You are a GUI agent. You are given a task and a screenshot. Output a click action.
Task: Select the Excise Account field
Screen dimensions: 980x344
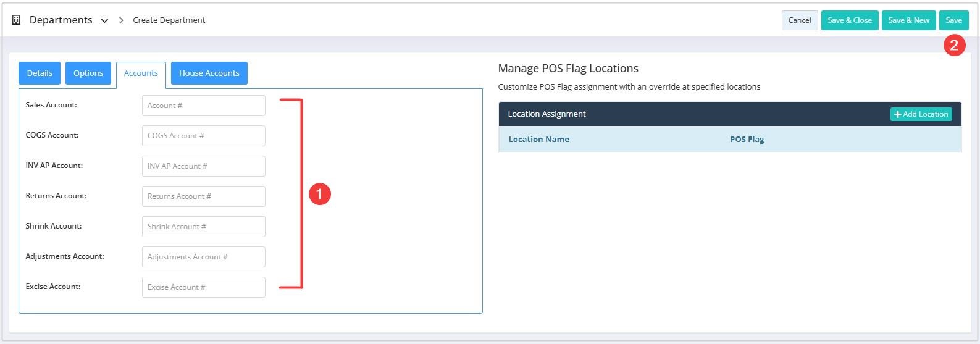click(x=204, y=287)
